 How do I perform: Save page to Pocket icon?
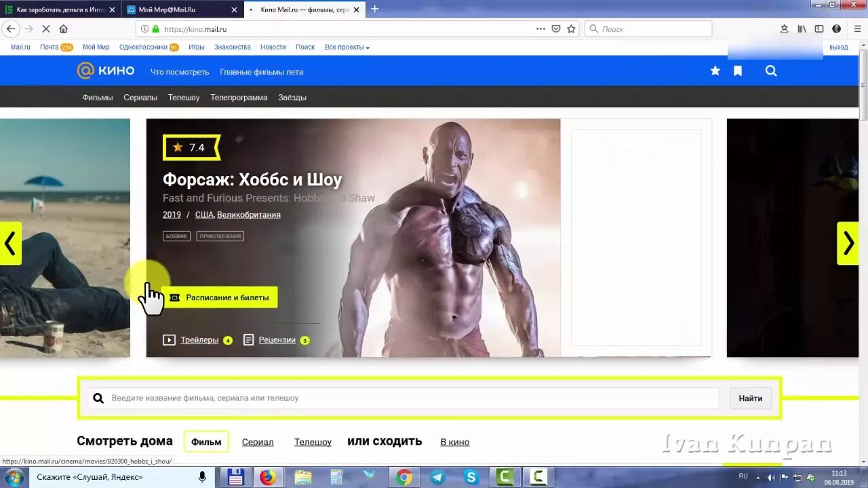(556, 29)
